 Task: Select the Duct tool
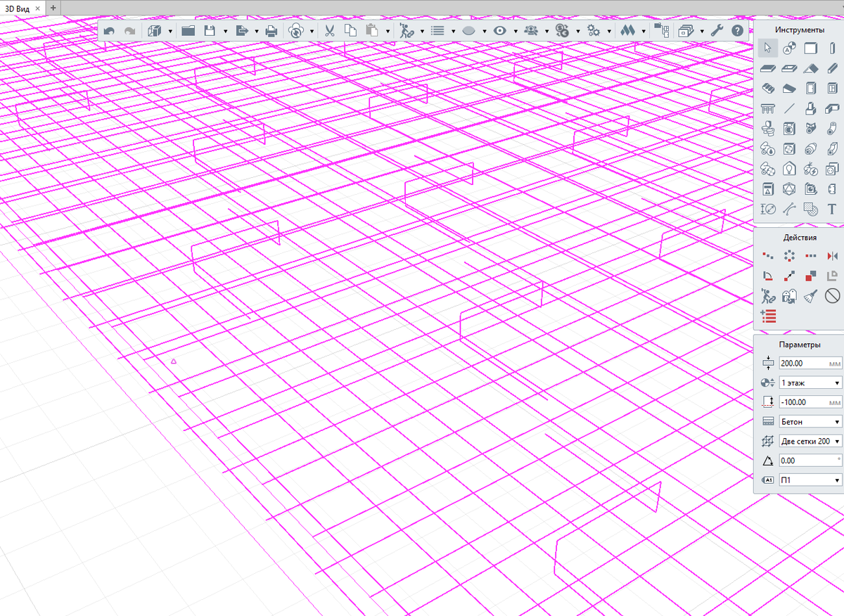(831, 149)
